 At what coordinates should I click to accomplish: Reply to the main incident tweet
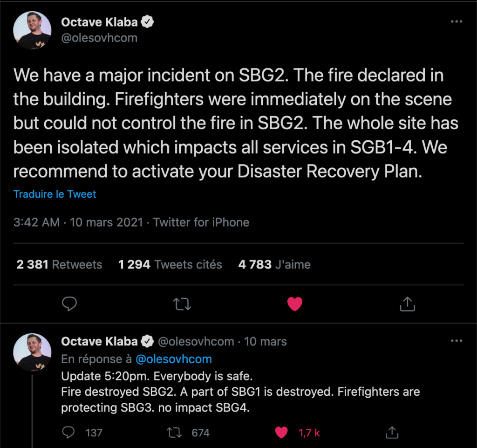(x=69, y=304)
